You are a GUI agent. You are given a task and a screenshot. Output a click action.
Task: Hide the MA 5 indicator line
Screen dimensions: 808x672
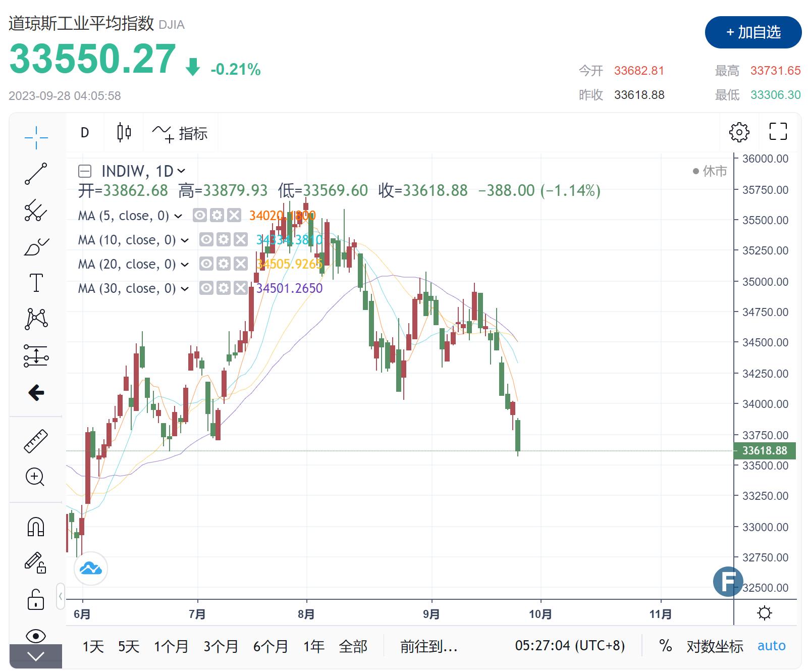[x=200, y=216]
